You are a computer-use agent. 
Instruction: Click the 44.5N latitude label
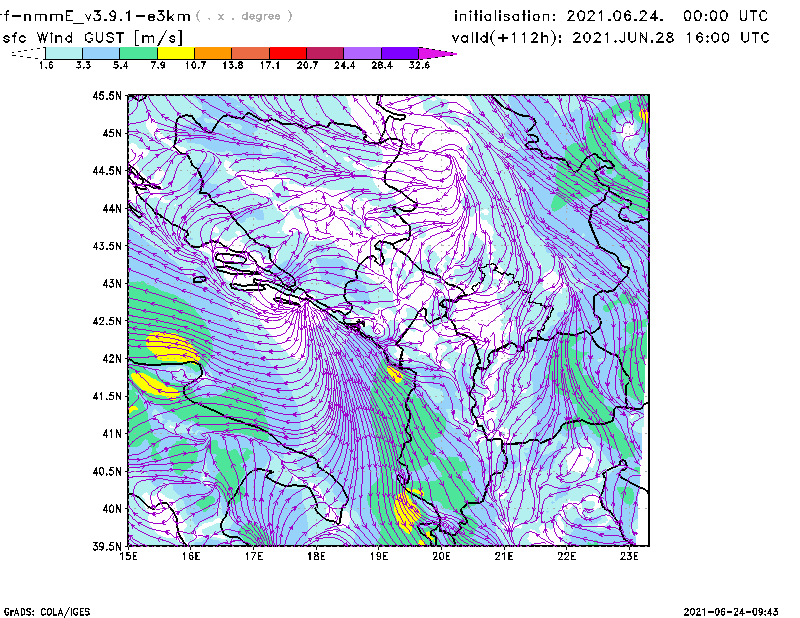pyautogui.click(x=107, y=170)
